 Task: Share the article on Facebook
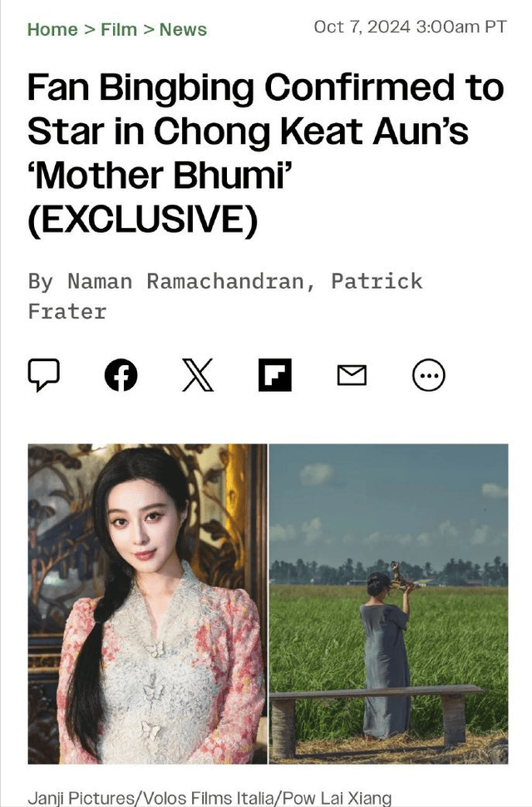(x=121, y=374)
